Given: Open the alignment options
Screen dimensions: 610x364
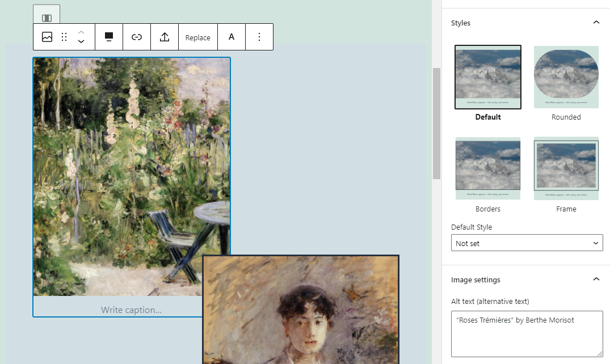Looking at the screenshot, I should pos(108,37).
